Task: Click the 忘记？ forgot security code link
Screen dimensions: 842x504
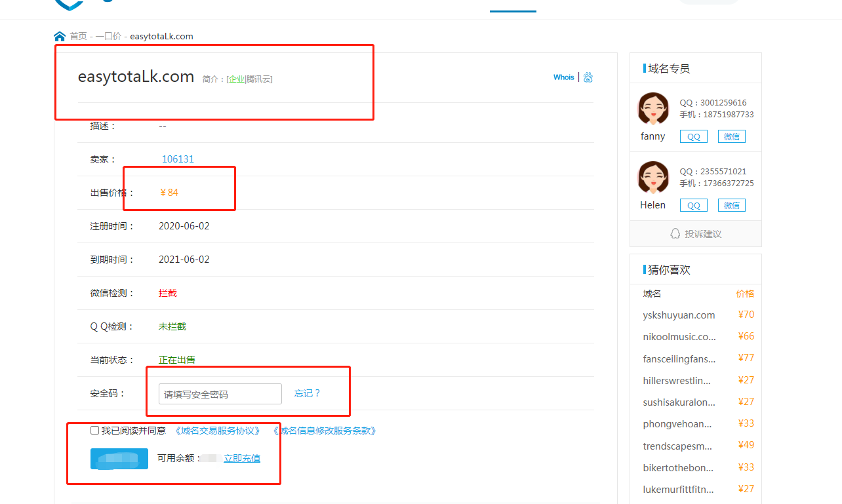Action: [x=307, y=393]
